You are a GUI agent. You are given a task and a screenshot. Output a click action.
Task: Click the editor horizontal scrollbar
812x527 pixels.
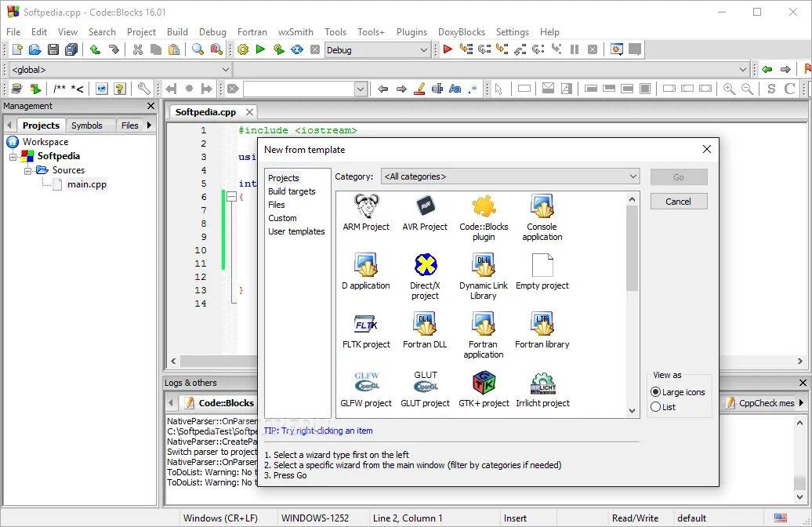click(487, 362)
